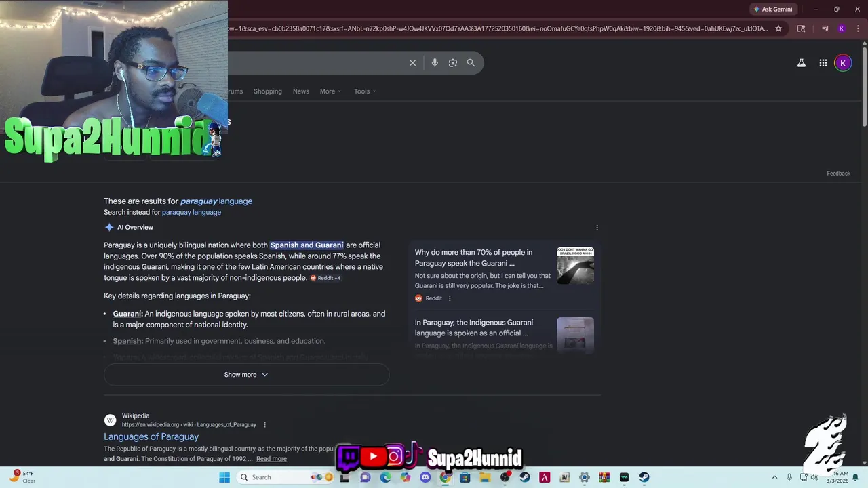Viewport: 868px width, 488px height.
Task: Click Read more on Wikipedia snippet
Action: [271, 459]
